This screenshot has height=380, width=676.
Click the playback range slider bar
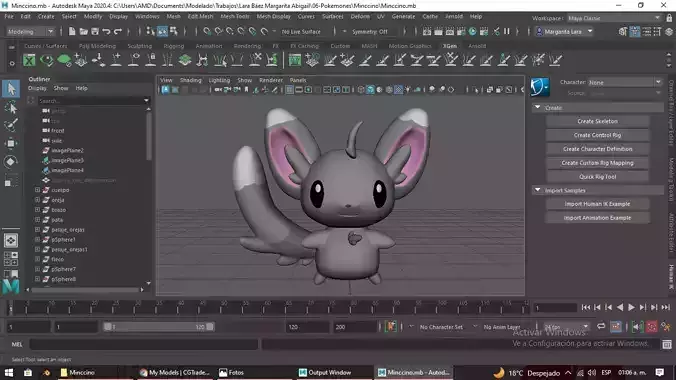click(x=159, y=327)
